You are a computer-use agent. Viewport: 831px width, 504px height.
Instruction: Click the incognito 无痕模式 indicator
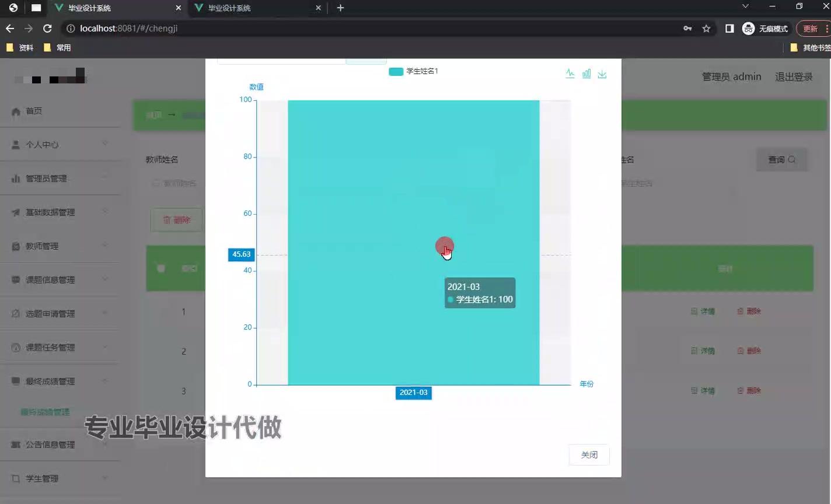tap(765, 28)
